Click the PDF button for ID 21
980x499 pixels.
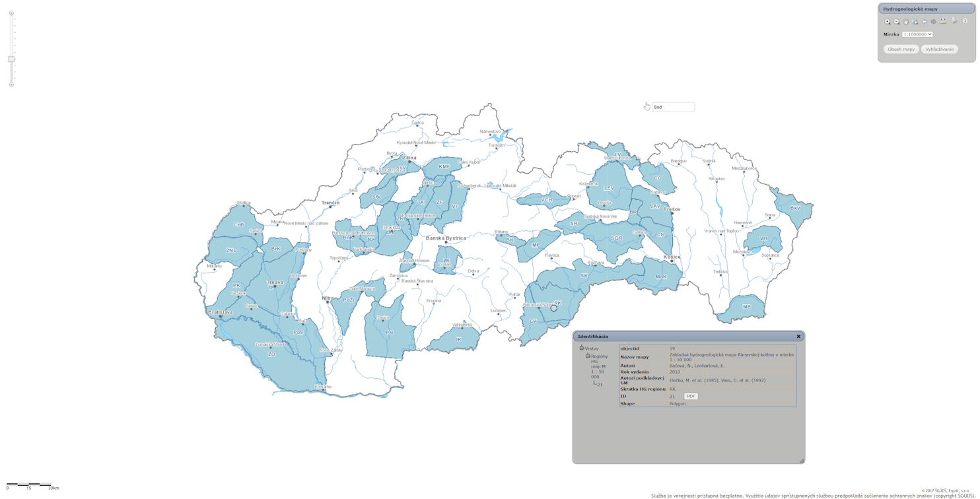point(691,397)
